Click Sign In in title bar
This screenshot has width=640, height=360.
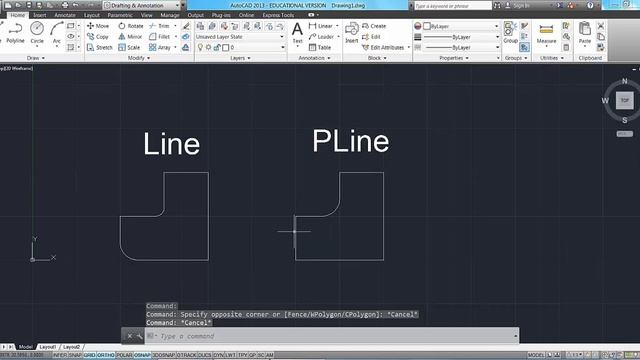(x=521, y=5)
